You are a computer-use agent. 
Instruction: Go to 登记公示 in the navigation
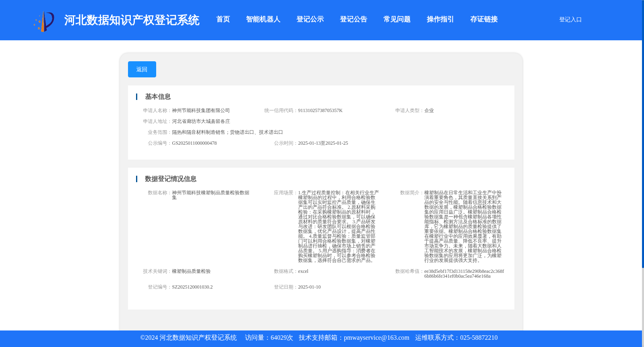310,19
